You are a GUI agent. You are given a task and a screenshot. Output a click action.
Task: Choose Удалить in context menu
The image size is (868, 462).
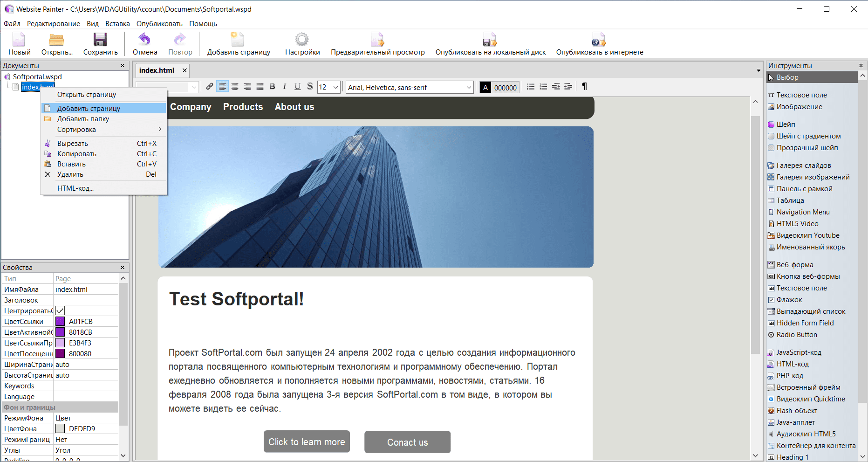tap(103, 174)
